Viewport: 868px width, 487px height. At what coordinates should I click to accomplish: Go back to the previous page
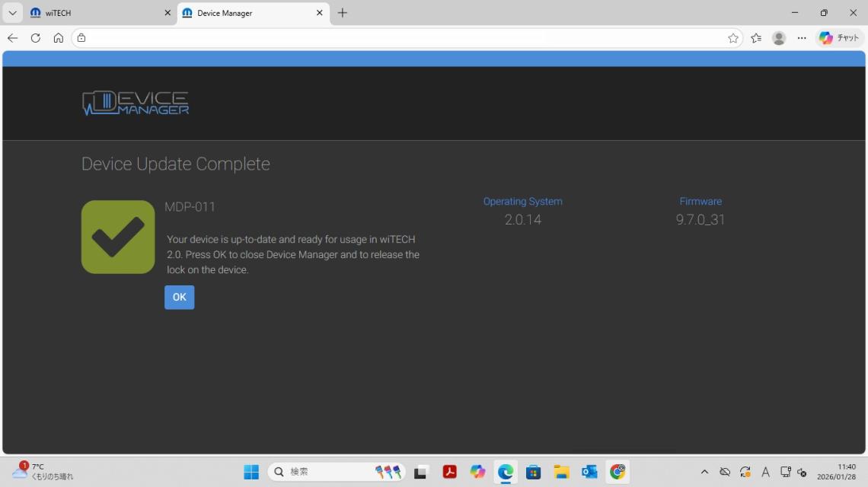click(x=12, y=38)
